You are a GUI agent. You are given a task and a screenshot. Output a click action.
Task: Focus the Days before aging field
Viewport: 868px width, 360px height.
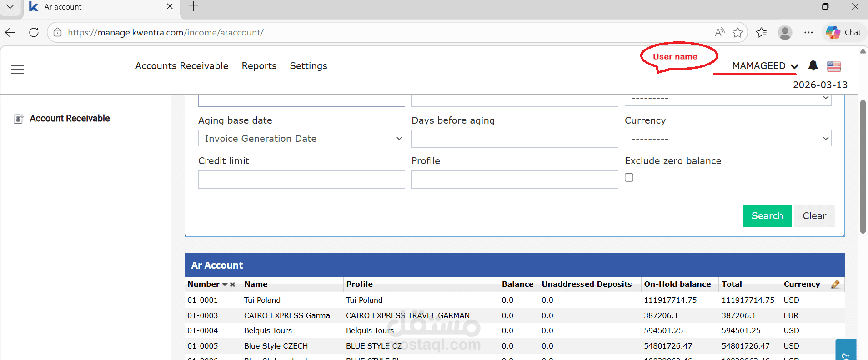[x=515, y=139]
